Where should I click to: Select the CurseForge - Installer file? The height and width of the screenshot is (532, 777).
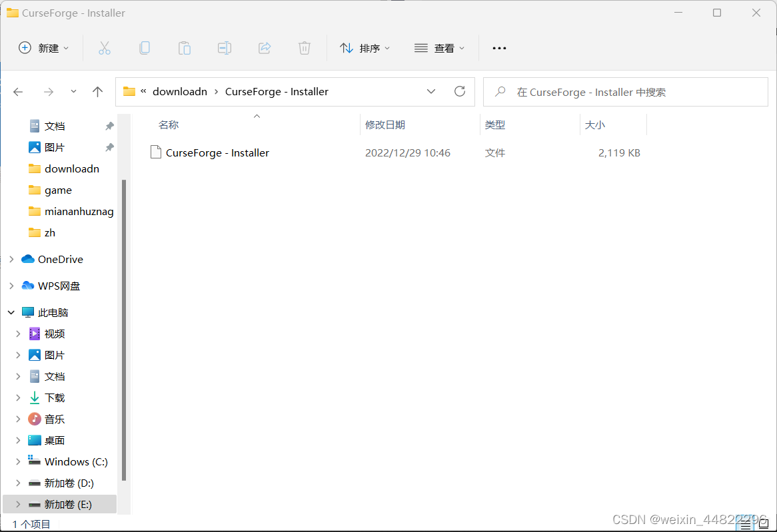click(x=217, y=152)
